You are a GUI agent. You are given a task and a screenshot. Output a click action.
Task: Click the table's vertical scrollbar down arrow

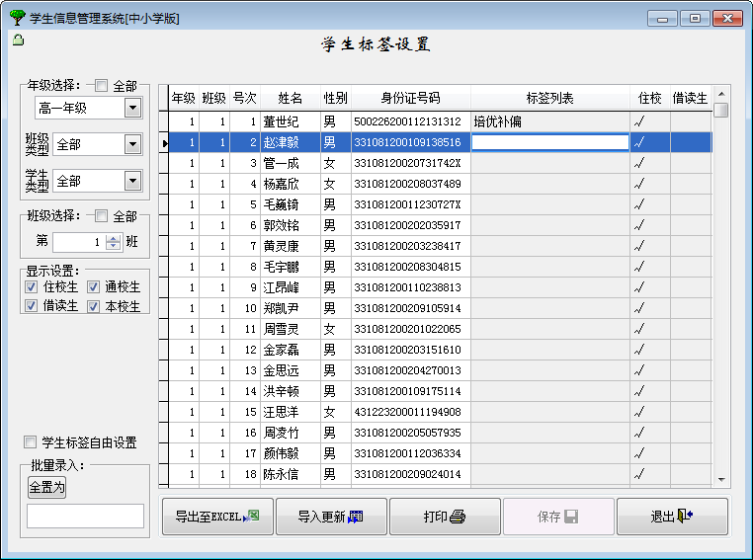721,480
